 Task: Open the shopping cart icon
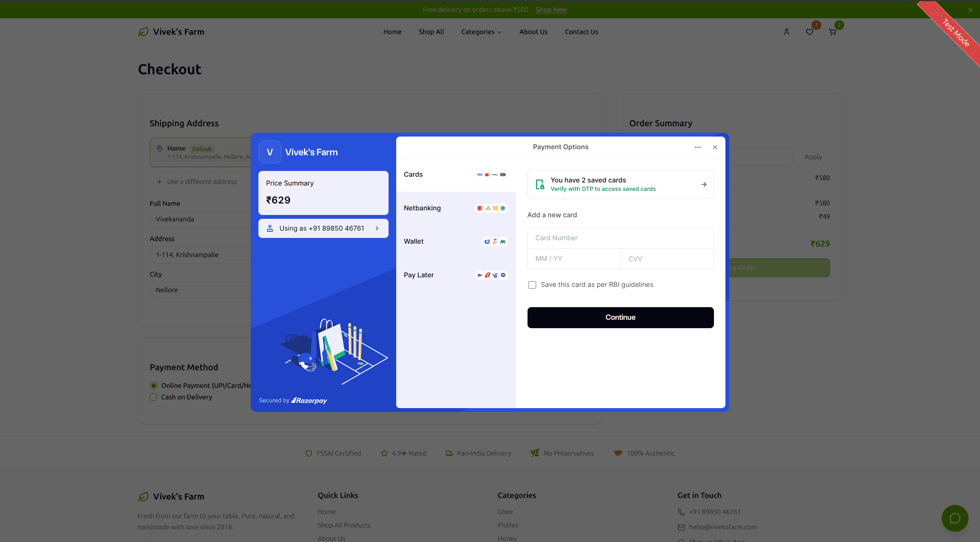pyautogui.click(x=833, y=32)
